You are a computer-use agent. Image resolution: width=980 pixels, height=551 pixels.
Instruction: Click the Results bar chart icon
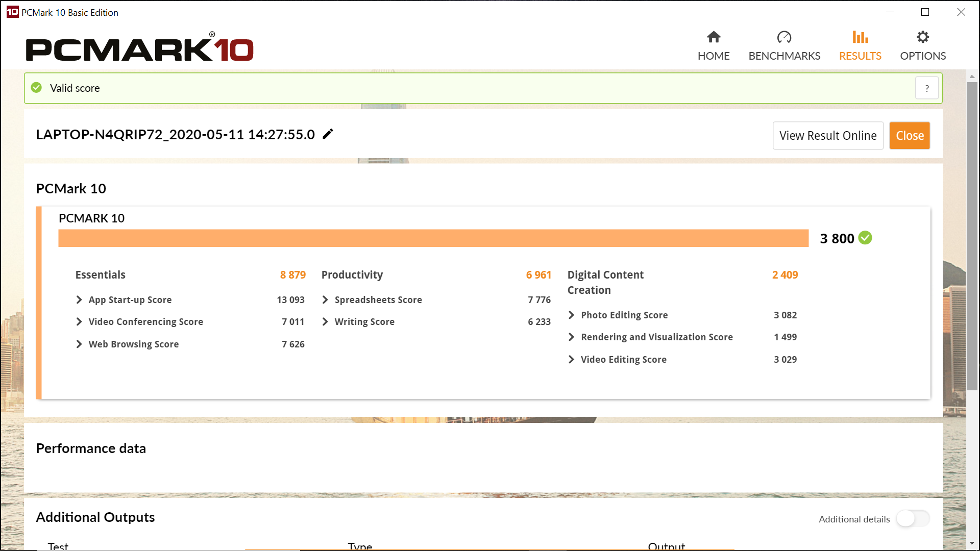coord(860,37)
